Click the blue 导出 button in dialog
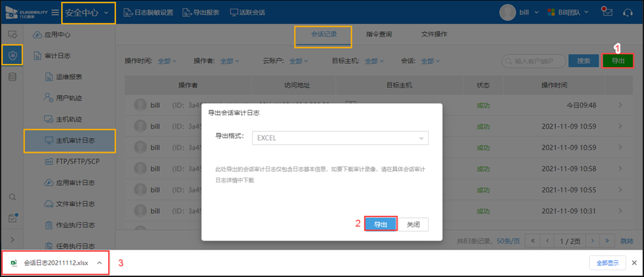 pyautogui.click(x=380, y=224)
